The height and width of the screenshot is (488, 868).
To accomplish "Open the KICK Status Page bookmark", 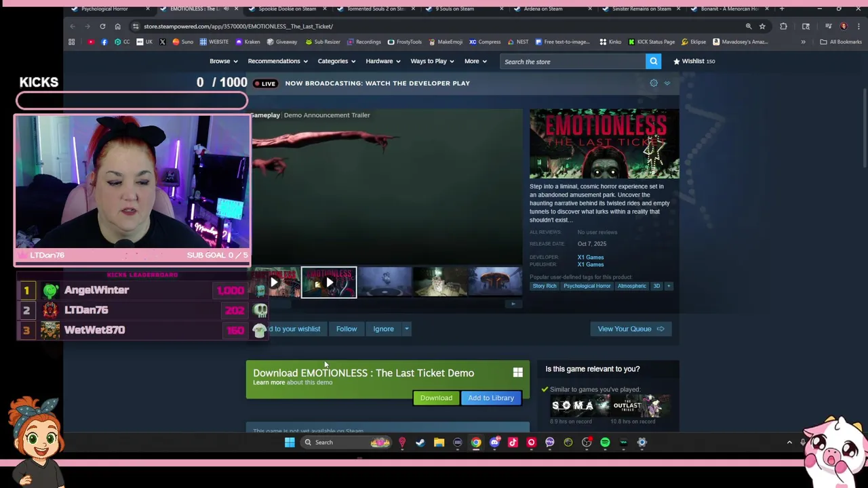I will [651, 41].
